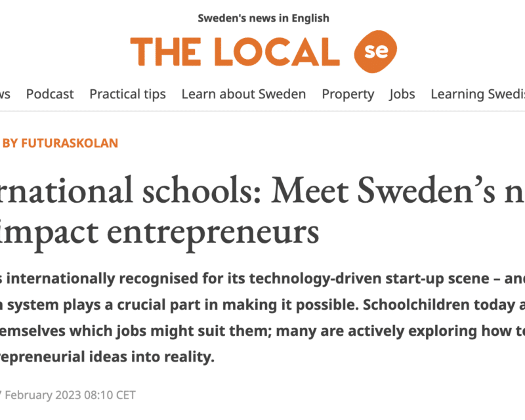Viewport: 525px width, 420px height.
Task: Click the partially visible Learning Swedish item
Action: tap(477, 94)
